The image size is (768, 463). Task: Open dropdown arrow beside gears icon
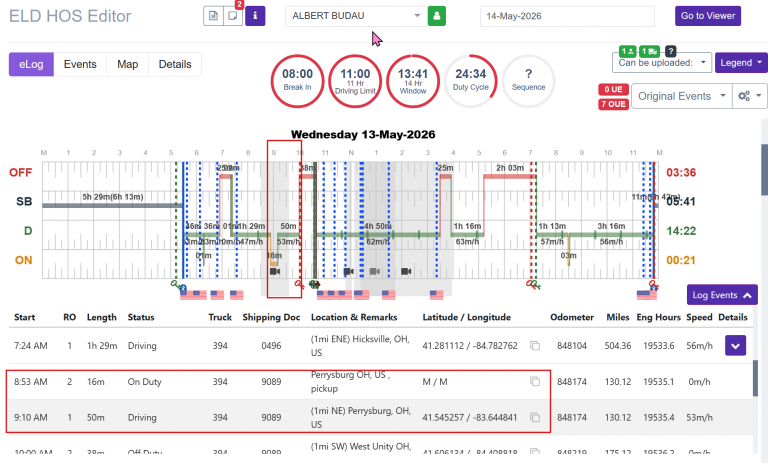(759, 96)
